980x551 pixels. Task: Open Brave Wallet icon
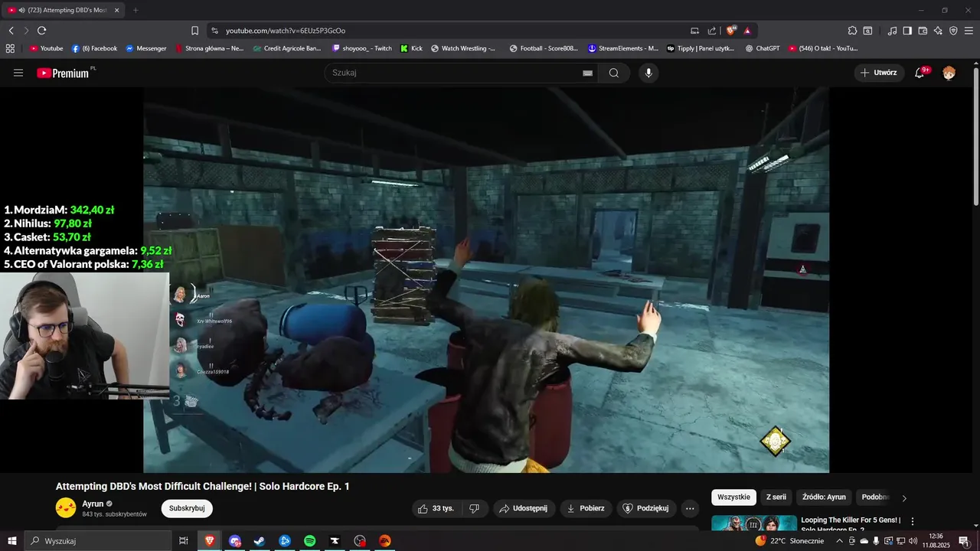[x=923, y=31]
